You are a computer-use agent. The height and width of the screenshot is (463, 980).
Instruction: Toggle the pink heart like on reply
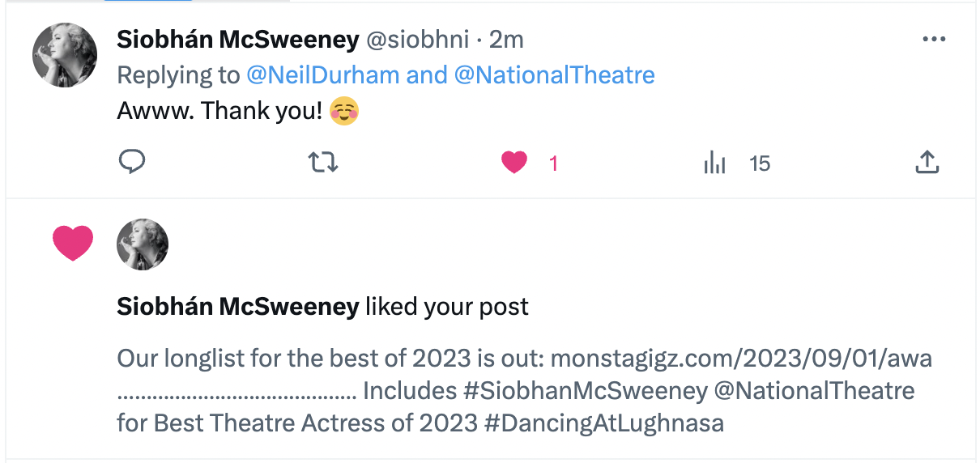(x=514, y=163)
